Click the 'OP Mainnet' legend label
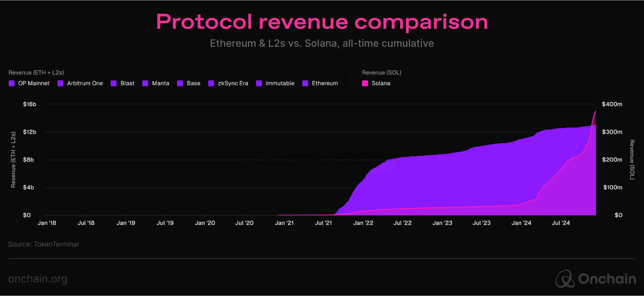This screenshot has height=296, width=644. pyautogui.click(x=34, y=83)
